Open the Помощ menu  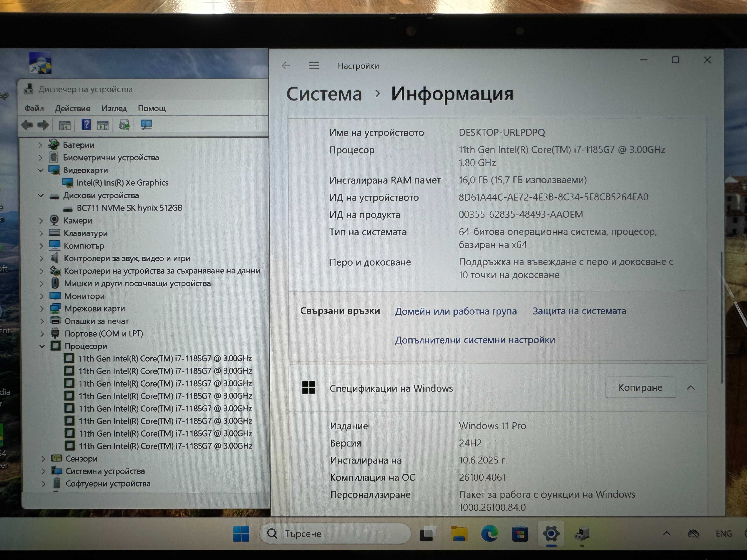[152, 108]
